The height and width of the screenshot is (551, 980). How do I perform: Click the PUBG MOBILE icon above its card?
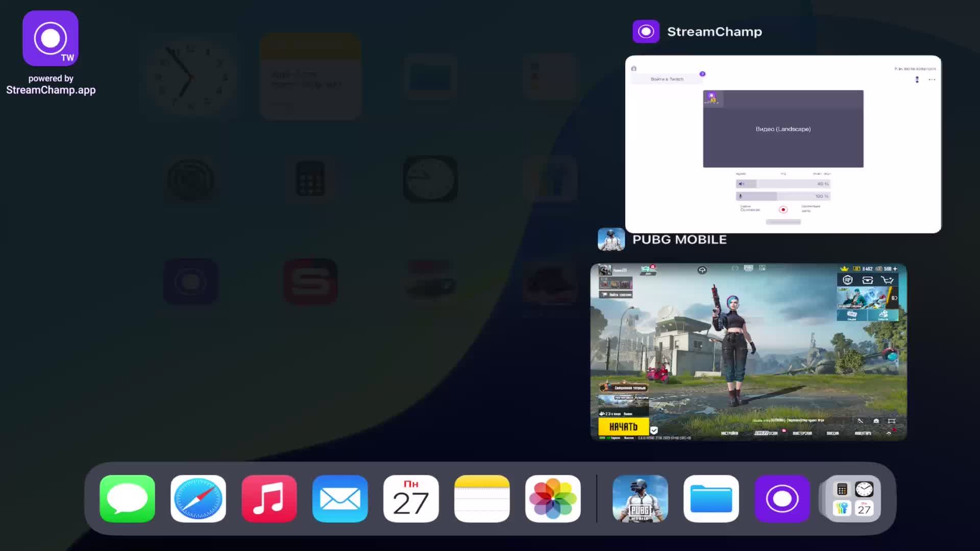coord(611,239)
